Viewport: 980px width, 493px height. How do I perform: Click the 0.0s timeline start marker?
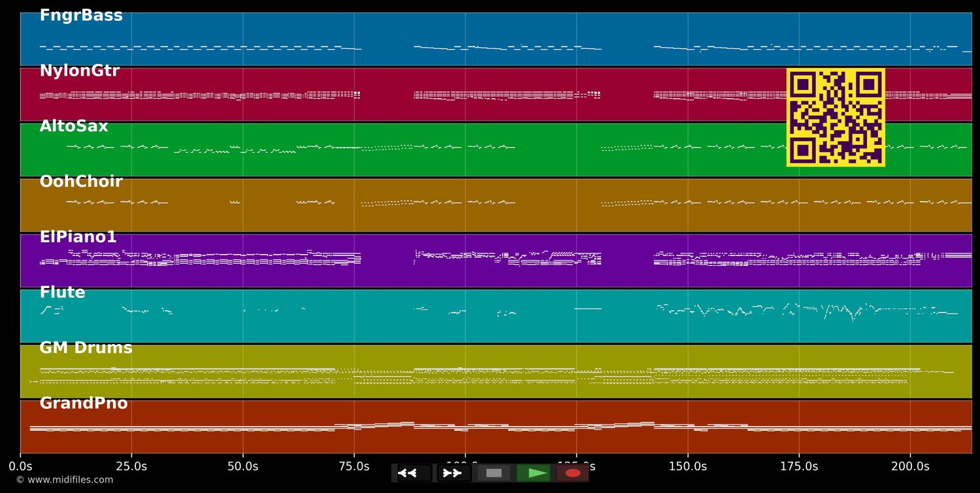pyautogui.click(x=20, y=466)
